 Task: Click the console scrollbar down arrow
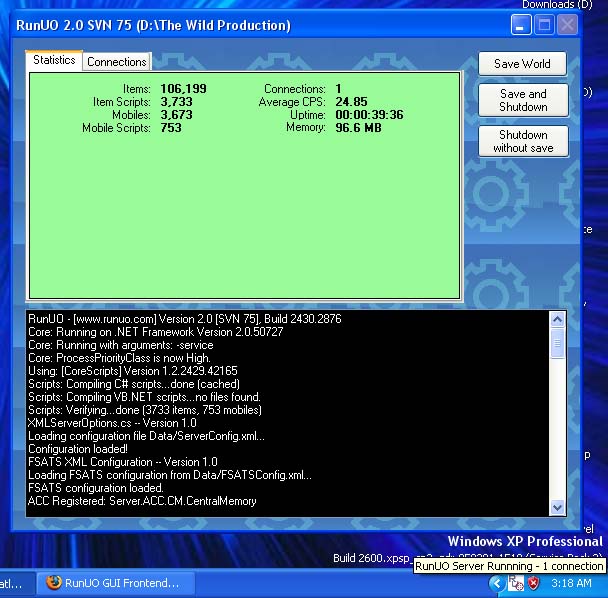pyautogui.click(x=557, y=507)
